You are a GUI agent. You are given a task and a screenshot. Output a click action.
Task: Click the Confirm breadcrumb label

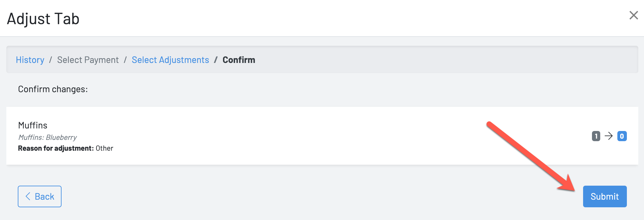coord(239,60)
